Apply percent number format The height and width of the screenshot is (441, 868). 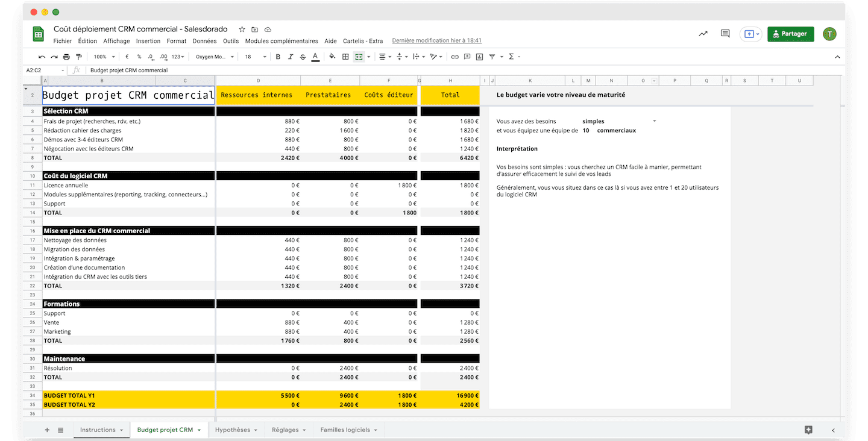pos(139,57)
